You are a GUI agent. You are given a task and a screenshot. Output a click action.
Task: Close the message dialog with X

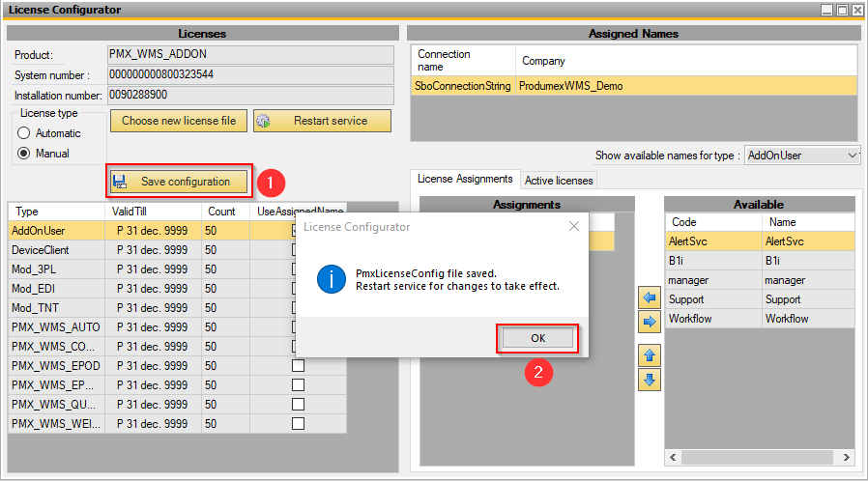(573, 226)
